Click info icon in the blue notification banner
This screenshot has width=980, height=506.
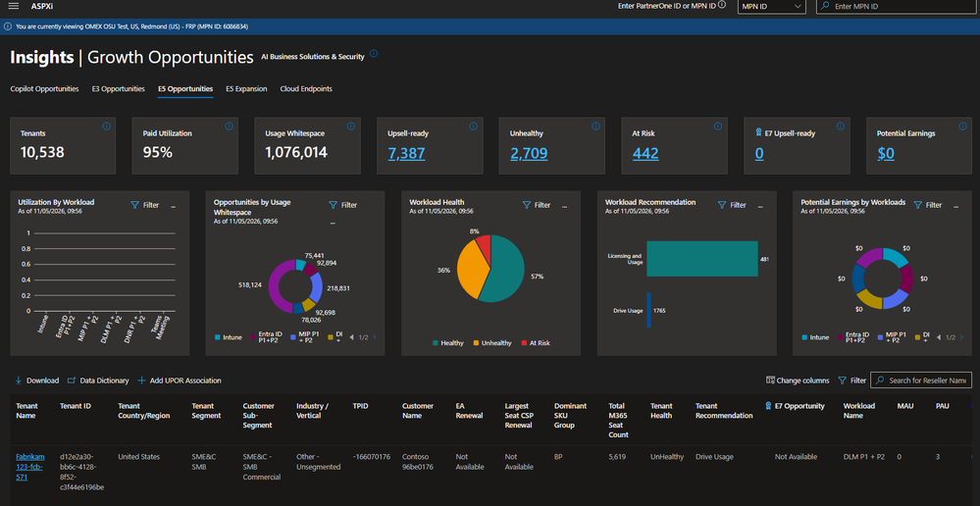[x=8, y=26]
